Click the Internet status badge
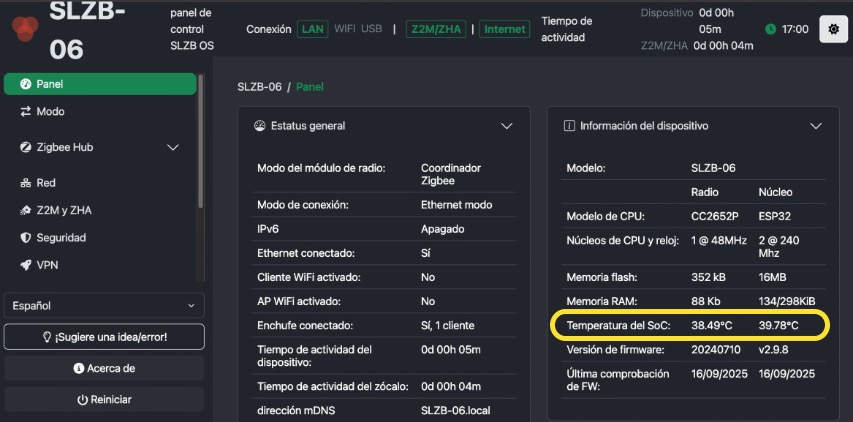The height and width of the screenshot is (422, 853). tap(505, 29)
